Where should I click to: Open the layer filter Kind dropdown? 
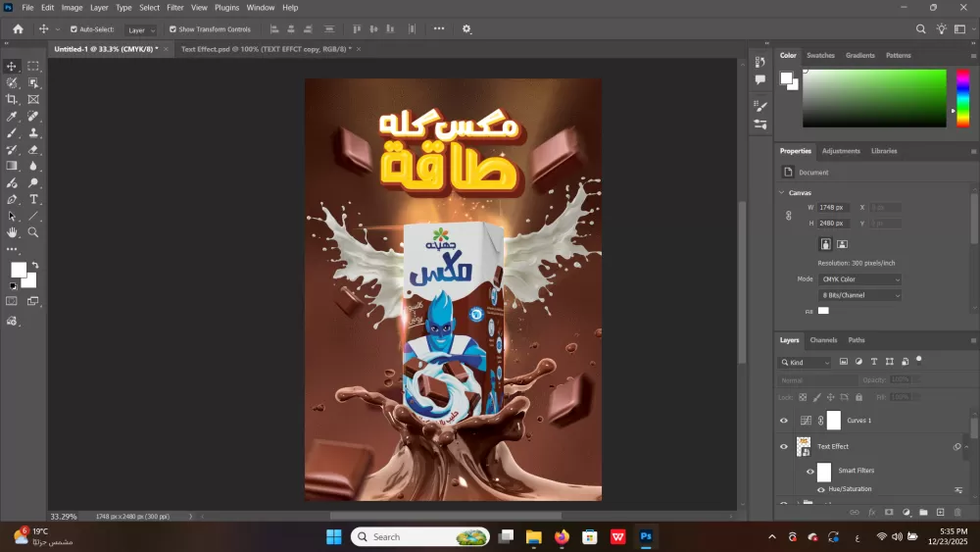pos(805,363)
